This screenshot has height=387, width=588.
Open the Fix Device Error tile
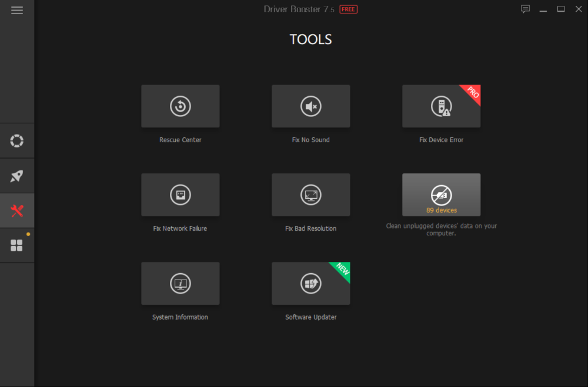[x=441, y=106]
